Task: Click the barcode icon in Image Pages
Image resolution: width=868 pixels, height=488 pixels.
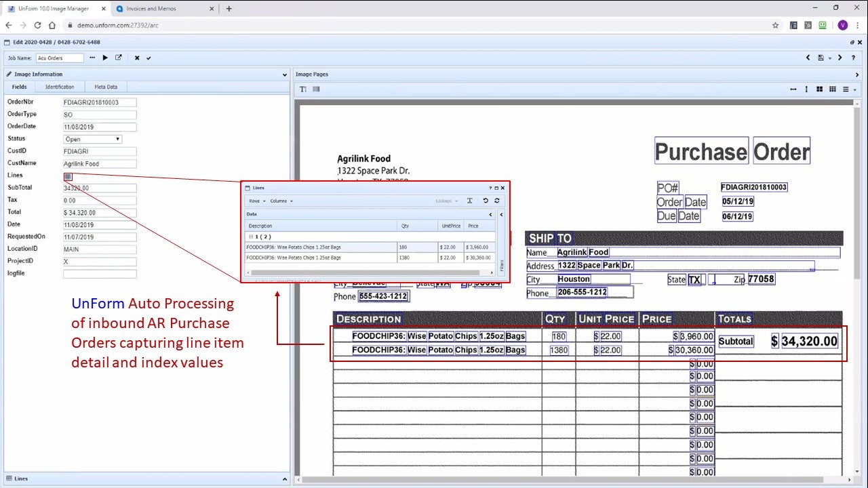Action: click(316, 89)
